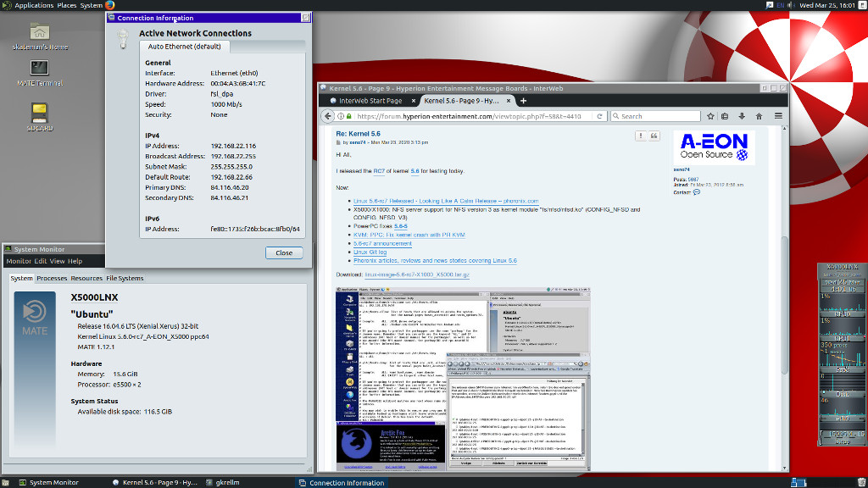Click the network manager tray icon
868x488 pixels.
(x=770, y=5)
